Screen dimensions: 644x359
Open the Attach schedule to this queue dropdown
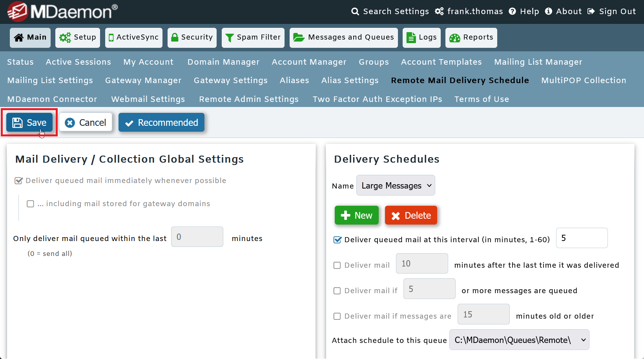coord(519,340)
